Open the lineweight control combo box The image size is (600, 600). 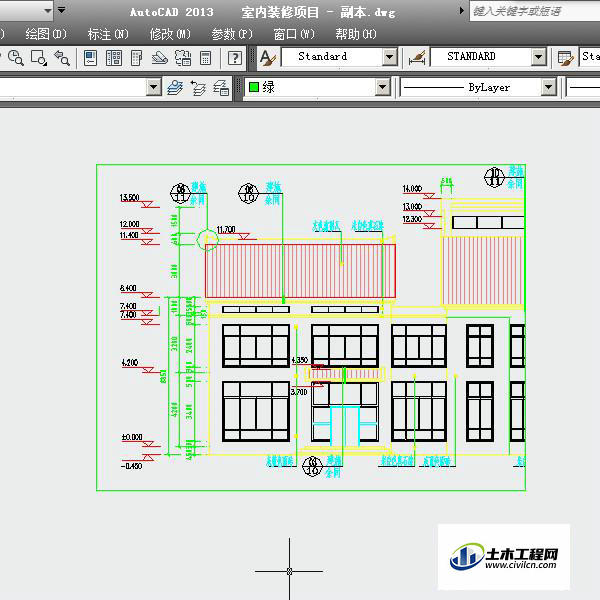point(583,87)
